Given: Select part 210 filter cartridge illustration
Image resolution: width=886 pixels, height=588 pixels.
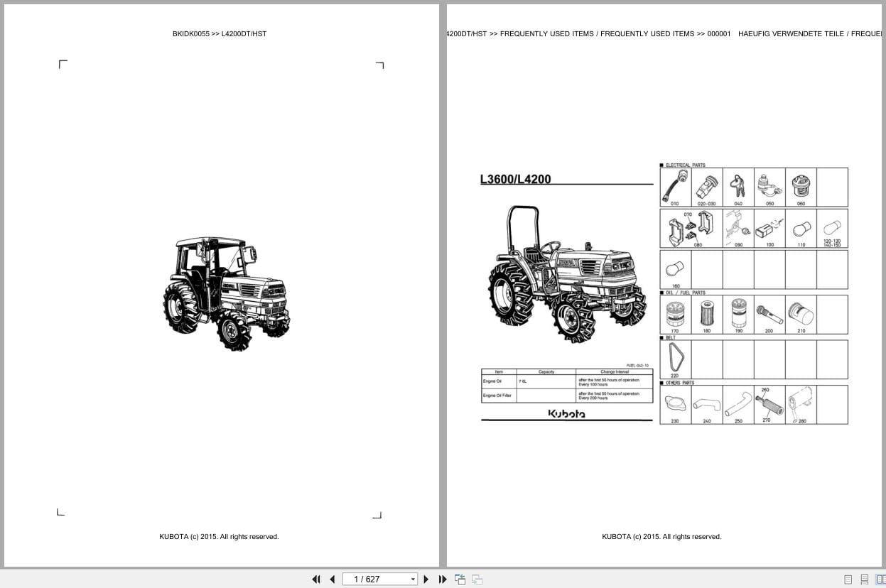Looking at the screenshot, I should [801, 315].
